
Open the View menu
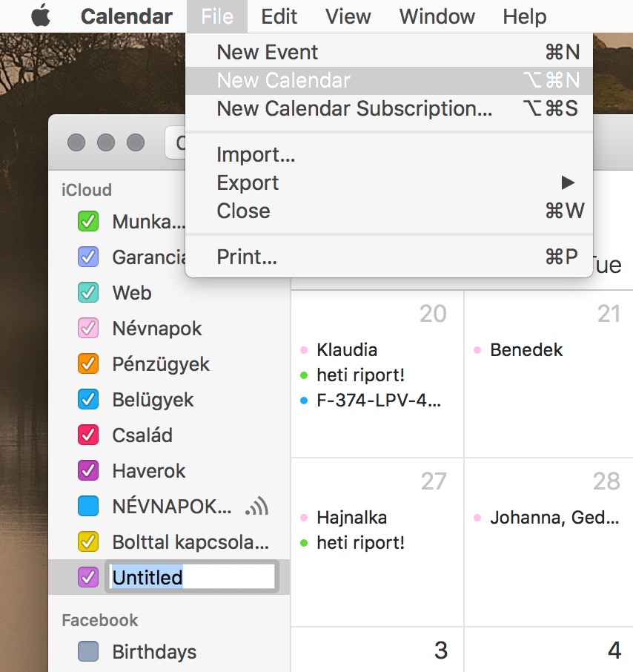[x=348, y=16]
